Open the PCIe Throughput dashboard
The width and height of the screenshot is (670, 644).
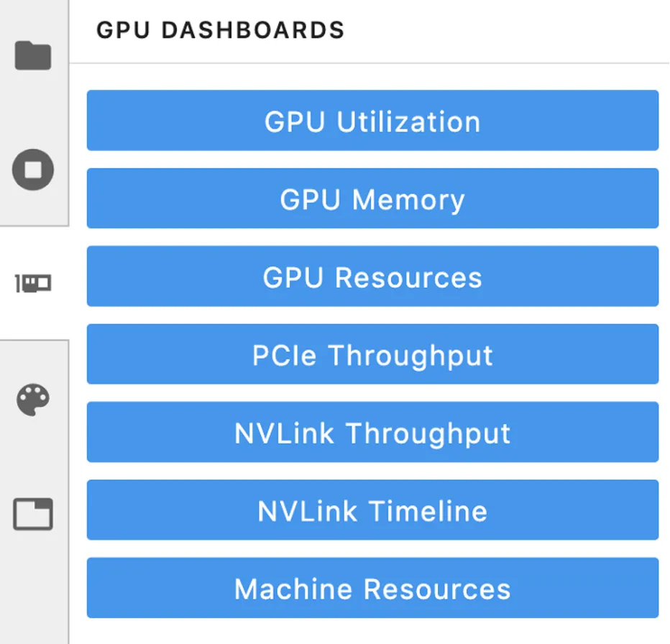(x=372, y=354)
